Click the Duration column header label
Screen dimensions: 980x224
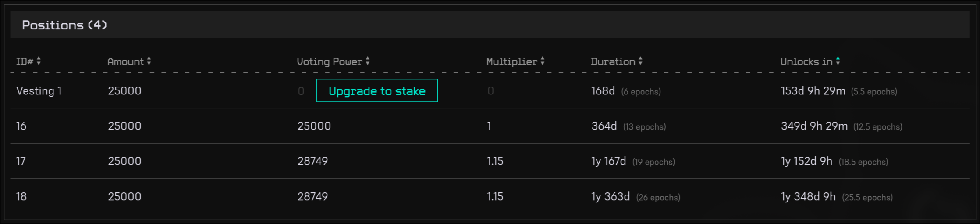coord(613,61)
